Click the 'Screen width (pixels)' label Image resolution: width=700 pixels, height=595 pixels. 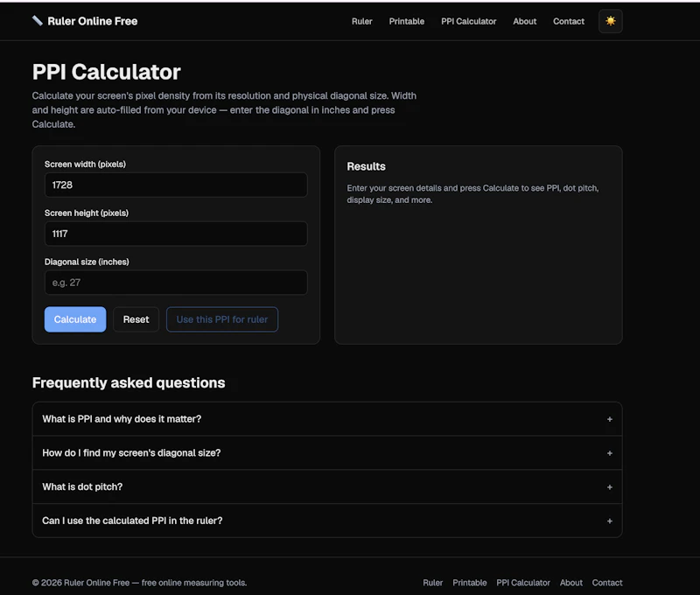pyautogui.click(x=85, y=164)
